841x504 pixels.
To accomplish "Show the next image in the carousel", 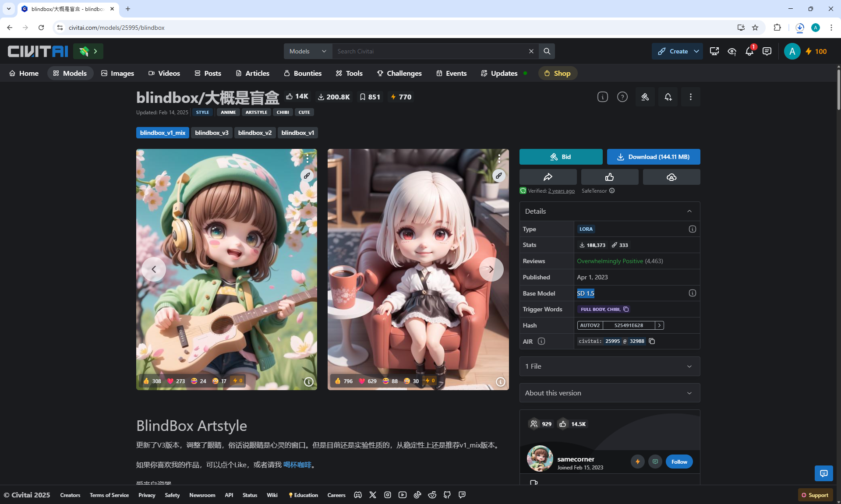I will click(491, 269).
